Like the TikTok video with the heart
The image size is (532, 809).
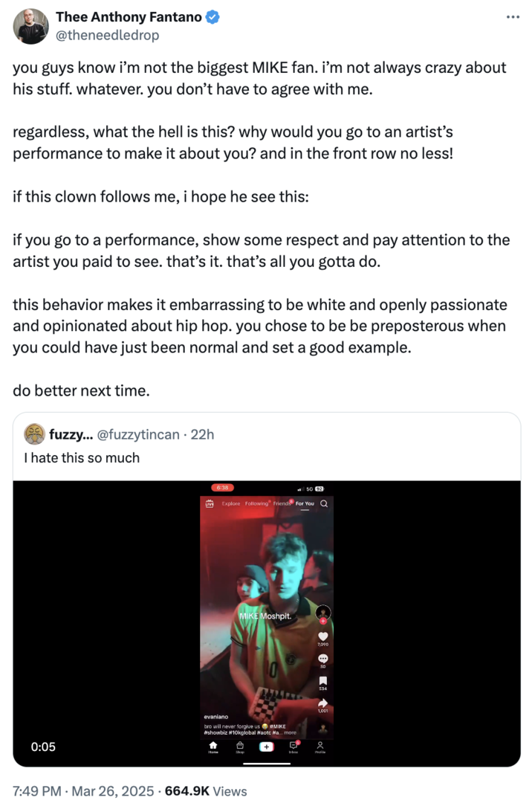click(x=322, y=636)
